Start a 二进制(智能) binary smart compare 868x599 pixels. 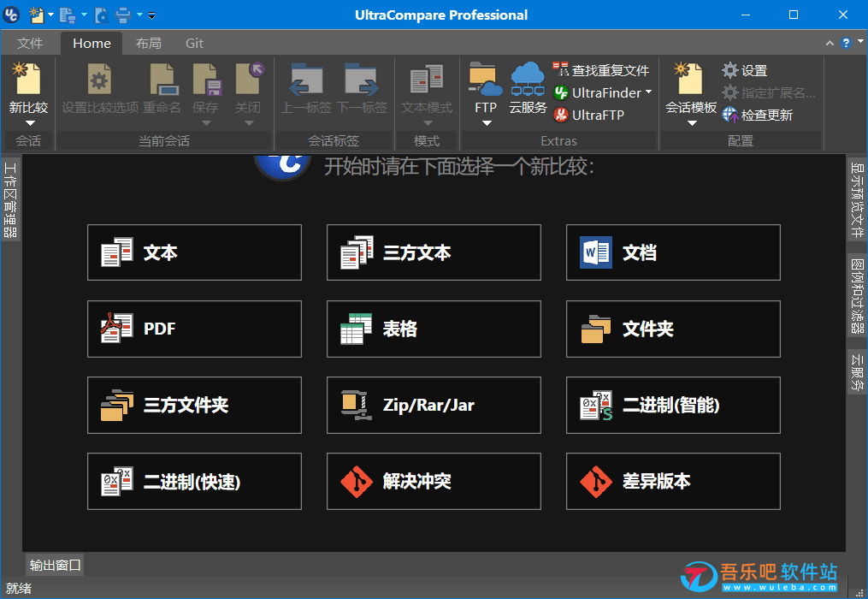673,405
